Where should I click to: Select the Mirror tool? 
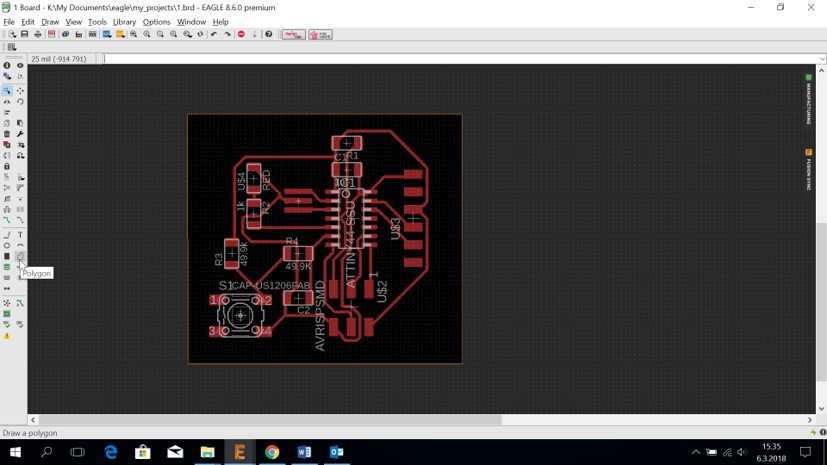click(x=7, y=102)
